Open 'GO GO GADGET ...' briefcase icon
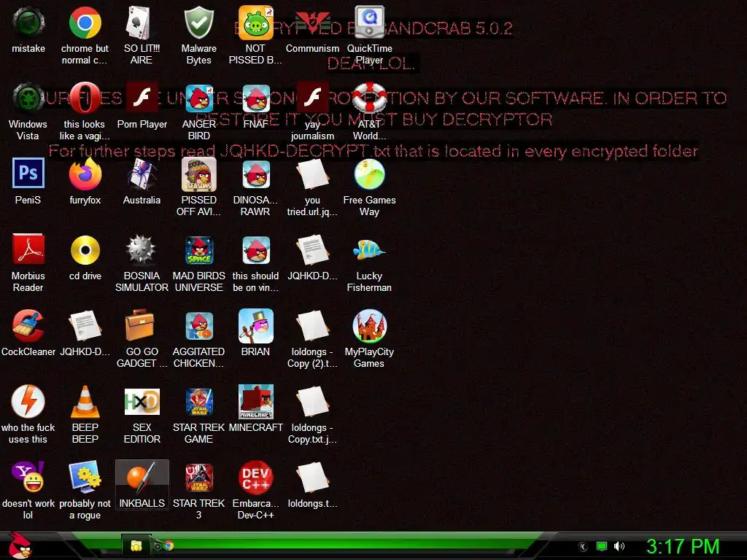Screen dimensions: 747x560 (x=142, y=326)
